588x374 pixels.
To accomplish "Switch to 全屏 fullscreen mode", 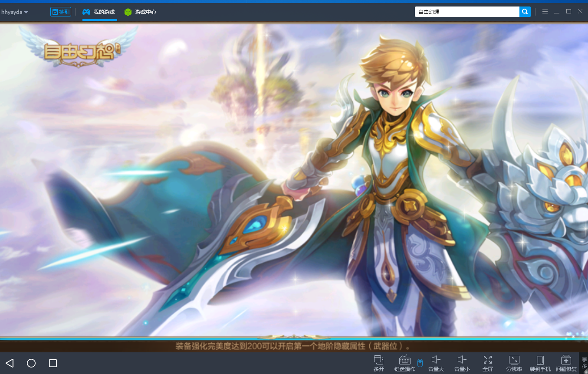I will pos(488,363).
